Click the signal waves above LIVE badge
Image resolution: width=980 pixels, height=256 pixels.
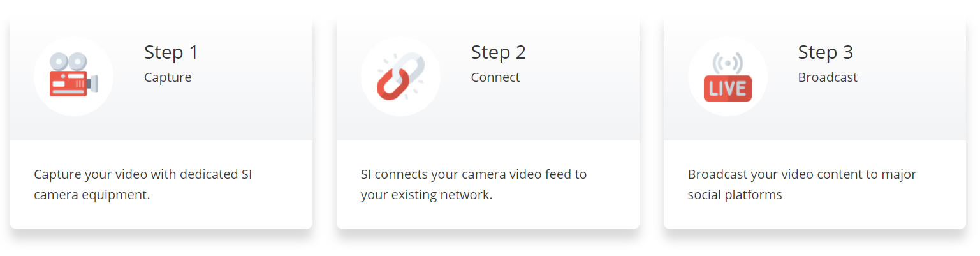coord(728,64)
